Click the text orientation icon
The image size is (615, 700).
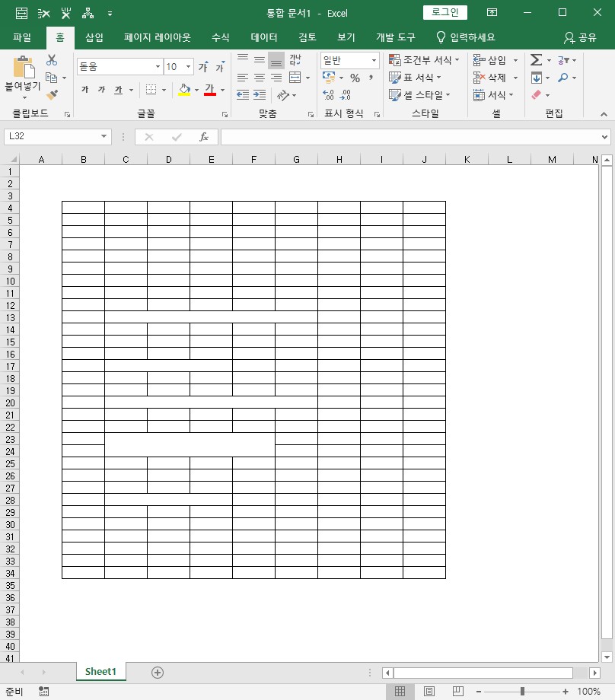pyautogui.click(x=282, y=94)
